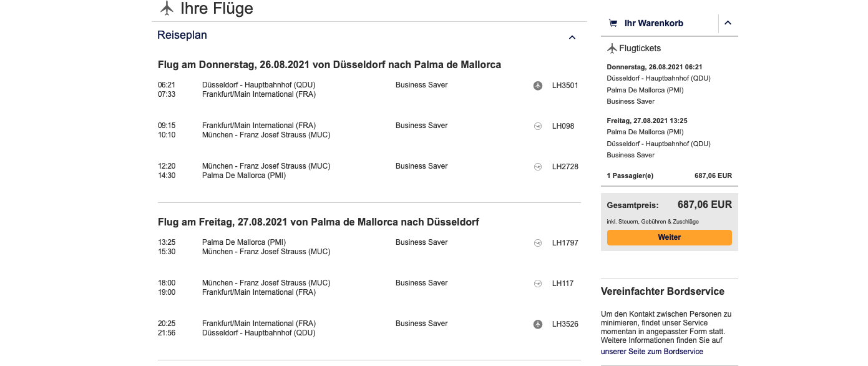
Task: Click flight number LH3501
Action: click(x=565, y=86)
